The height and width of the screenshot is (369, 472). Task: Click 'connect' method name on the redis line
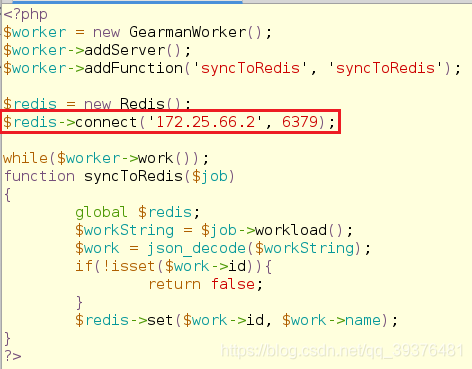click(106, 122)
